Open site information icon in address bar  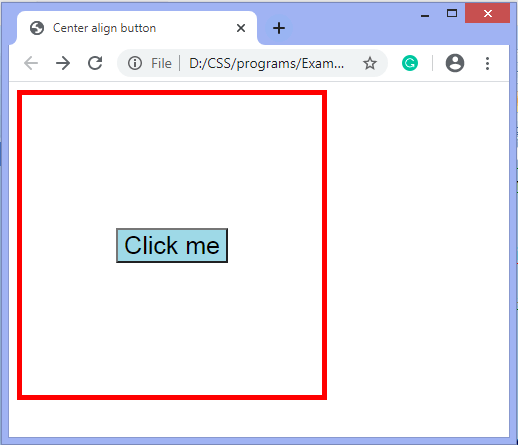tap(135, 63)
